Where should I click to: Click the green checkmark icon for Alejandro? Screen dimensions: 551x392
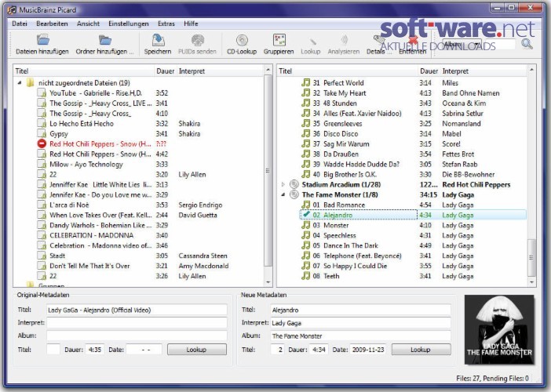[306, 215]
